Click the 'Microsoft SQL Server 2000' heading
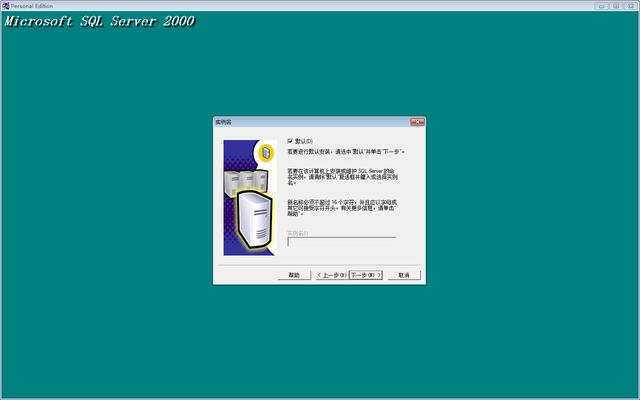Screen dimensions: 640x400 pyautogui.click(x=100, y=21)
